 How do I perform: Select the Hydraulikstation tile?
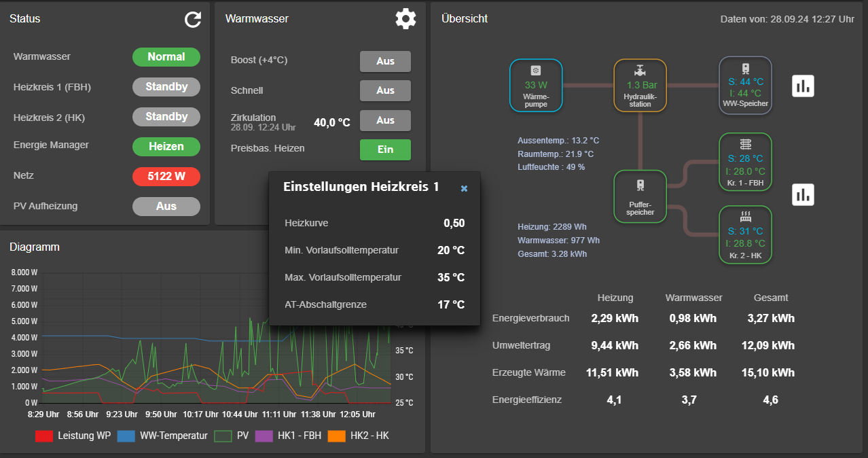(640, 86)
